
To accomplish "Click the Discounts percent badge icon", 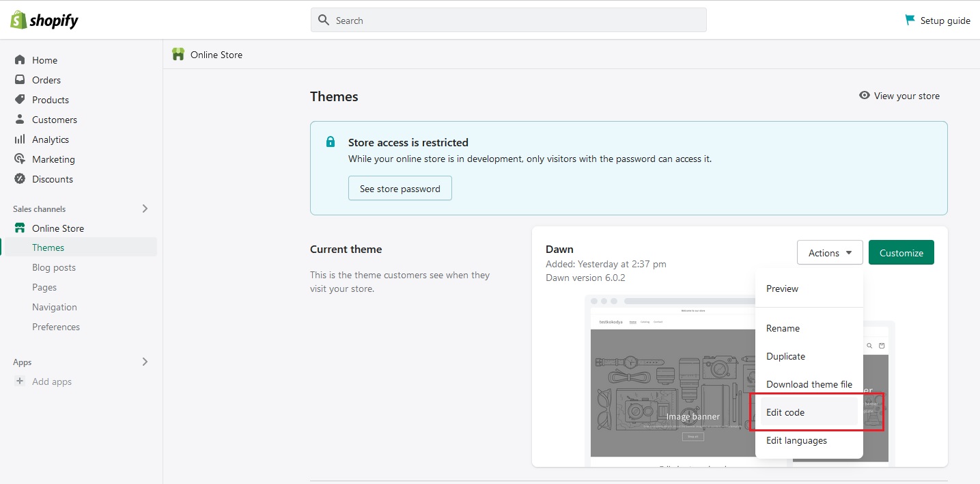I will [20, 179].
